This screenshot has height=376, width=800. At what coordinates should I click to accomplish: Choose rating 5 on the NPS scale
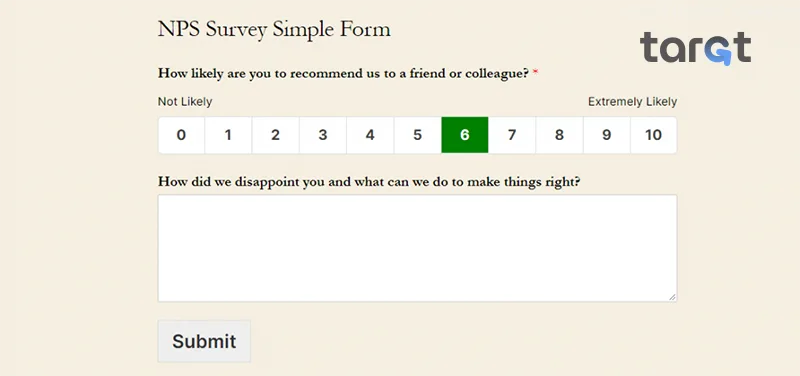pyautogui.click(x=418, y=135)
